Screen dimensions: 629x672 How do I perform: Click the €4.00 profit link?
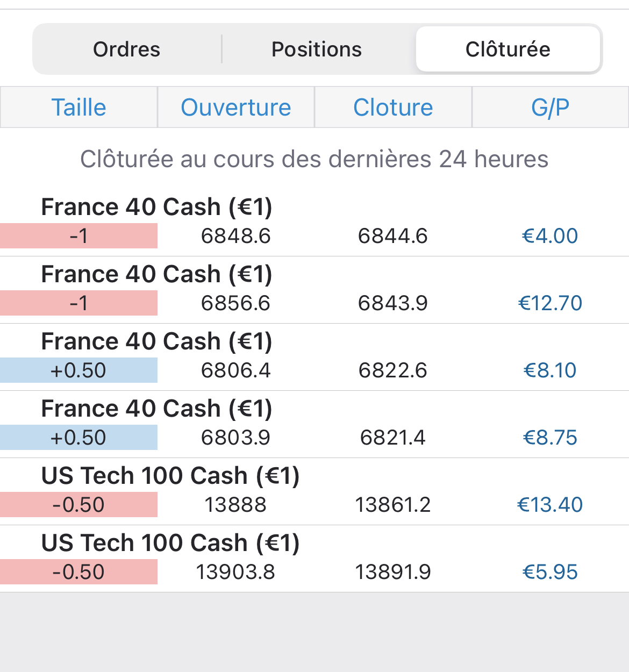(550, 236)
